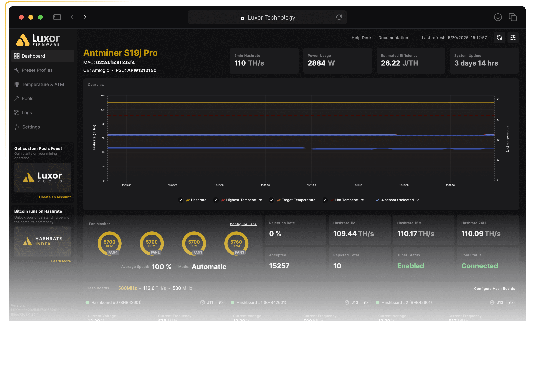Open the Help Desk page
Image resolution: width=536 pixels, height=392 pixels.
(361, 37)
